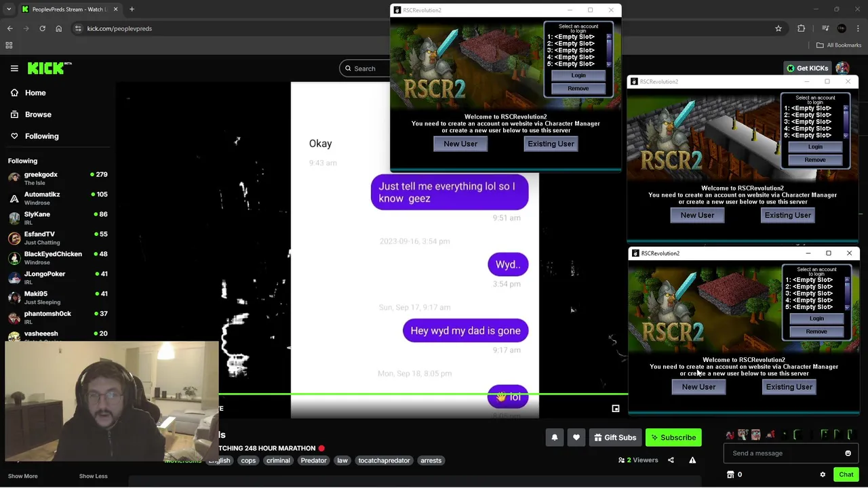Click Existing User in bottom RSCRevolution2 window
The image size is (868, 488).
point(789,386)
